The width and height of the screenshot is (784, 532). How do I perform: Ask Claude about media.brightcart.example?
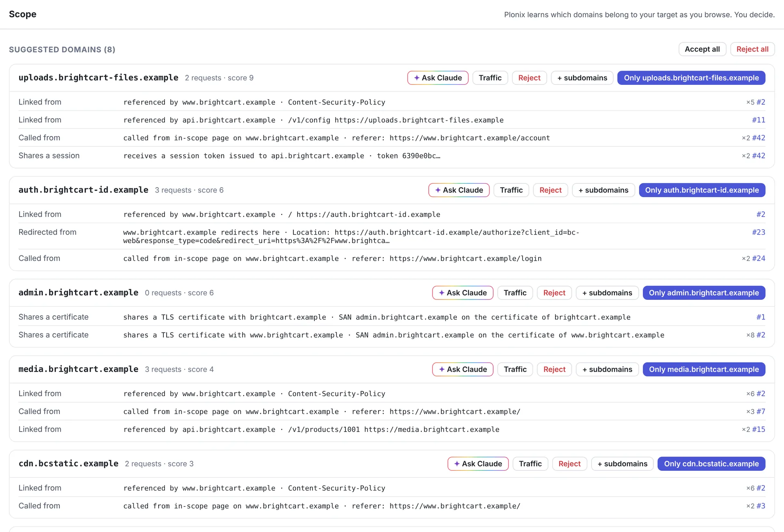click(463, 369)
